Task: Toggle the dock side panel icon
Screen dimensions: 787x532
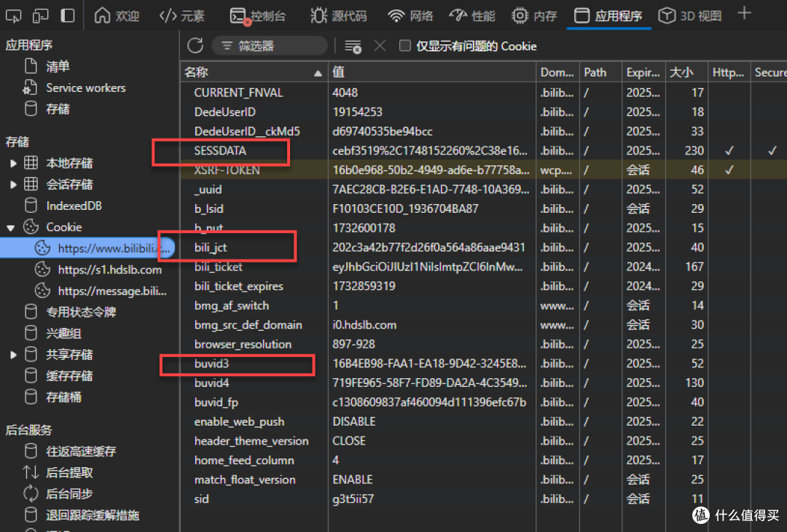Action: (68, 16)
